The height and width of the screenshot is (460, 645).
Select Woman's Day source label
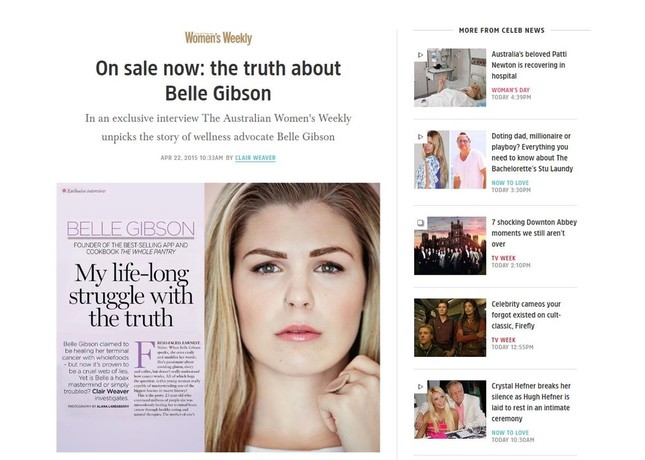pos(510,90)
